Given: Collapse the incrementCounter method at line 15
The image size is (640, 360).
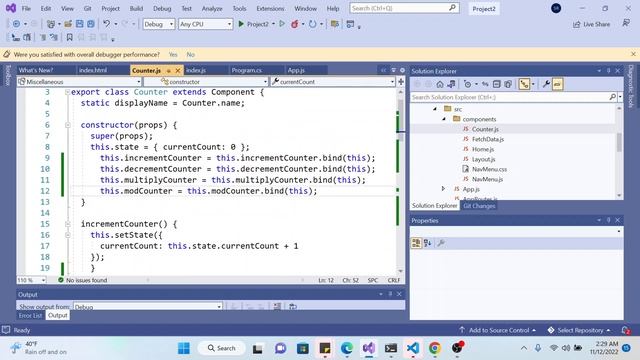Looking at the screenshot, I should coord(68,224).
